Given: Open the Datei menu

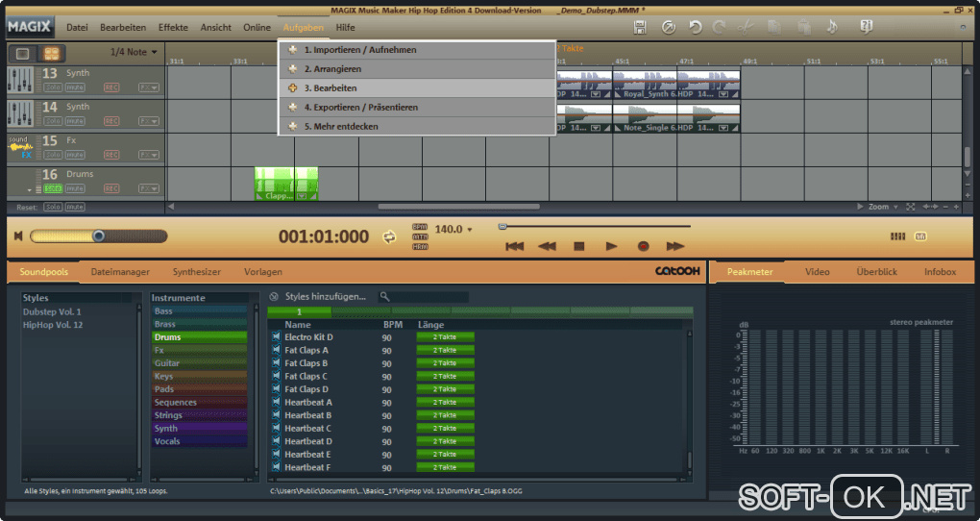Looking at the screenshot, I should point(77,28).
